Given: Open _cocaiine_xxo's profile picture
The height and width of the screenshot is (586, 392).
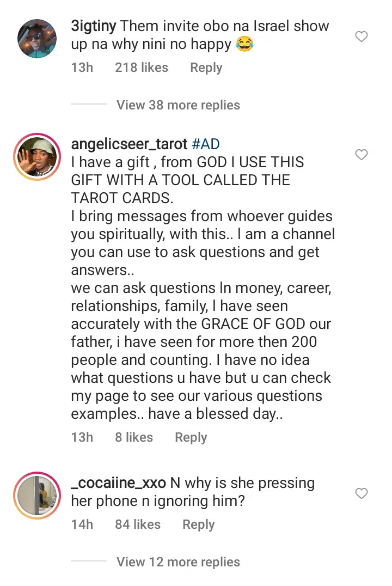Looking at the screenshot, I should (37, 496).
